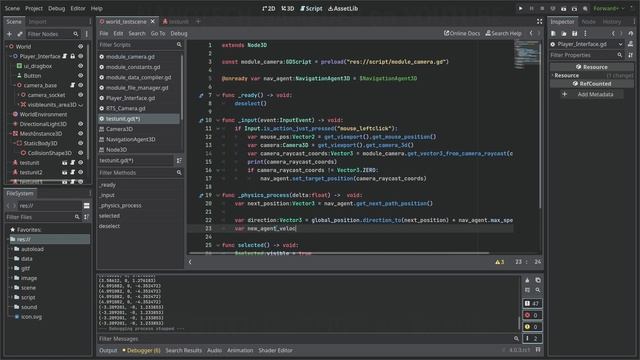
Task: Open the AssetLib workspace
Action: pos(343,8)
